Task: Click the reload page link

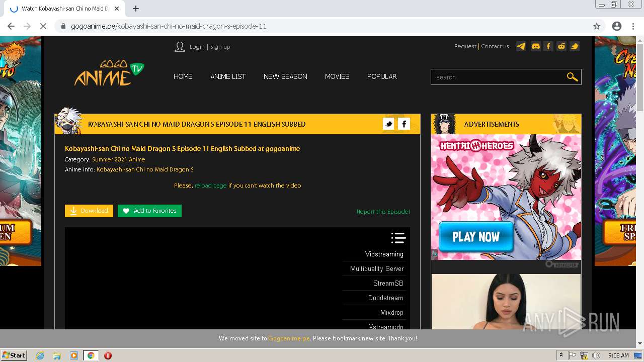Action: click(211, 186)
